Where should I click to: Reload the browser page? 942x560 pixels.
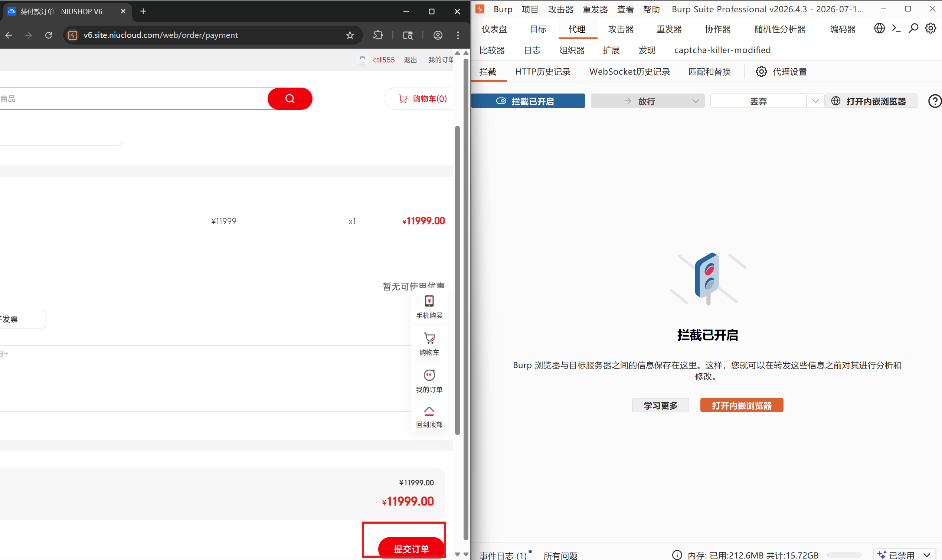[49, 35]
